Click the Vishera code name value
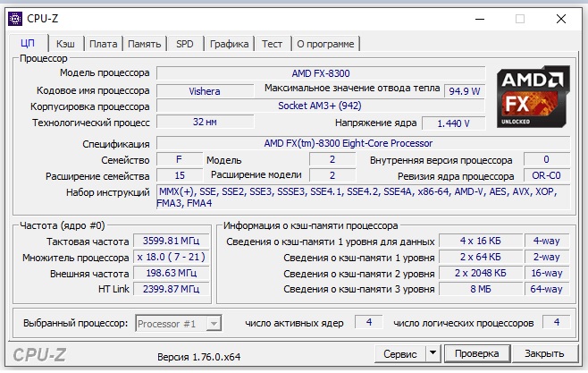The height and width of the screenshot is (373, 588). (205, 91)
